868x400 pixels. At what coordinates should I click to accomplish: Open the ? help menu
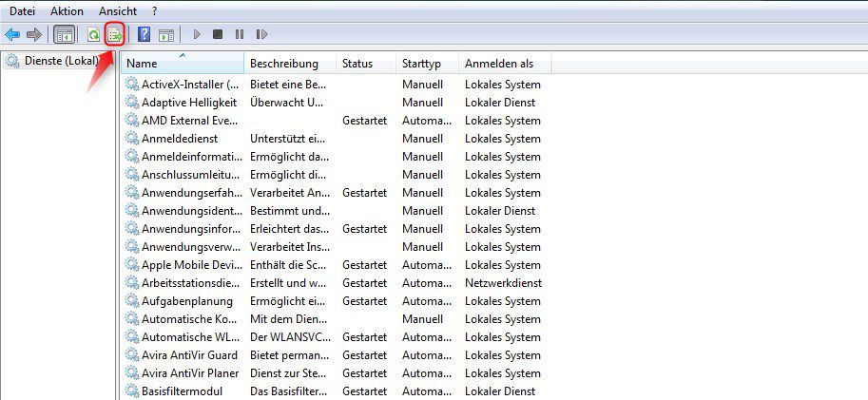click(x=154, y=11)
